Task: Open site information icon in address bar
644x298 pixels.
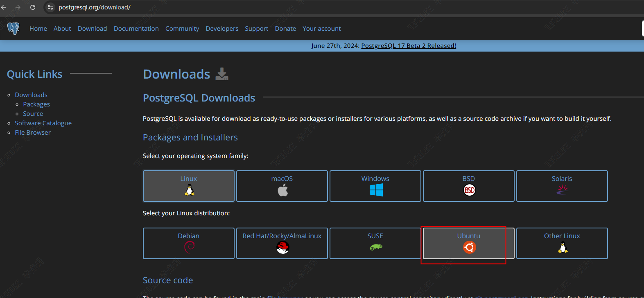Action: coord(50,7)
